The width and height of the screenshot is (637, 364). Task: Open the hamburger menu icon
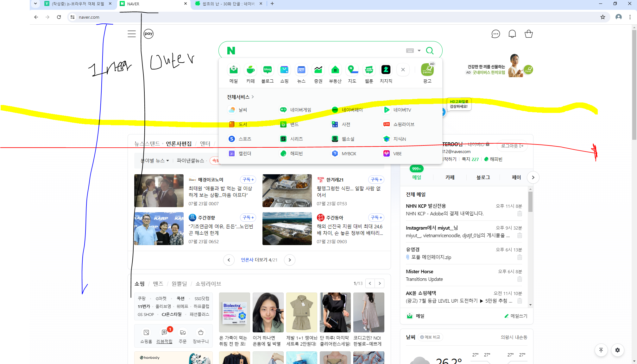point(132,34)
